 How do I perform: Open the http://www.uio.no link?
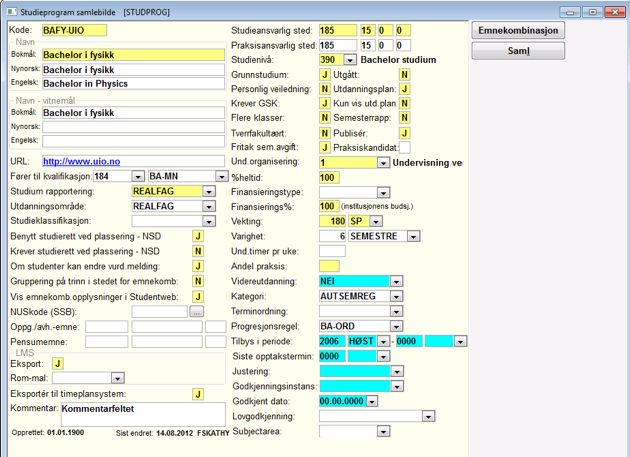click(x=82, y=161)
